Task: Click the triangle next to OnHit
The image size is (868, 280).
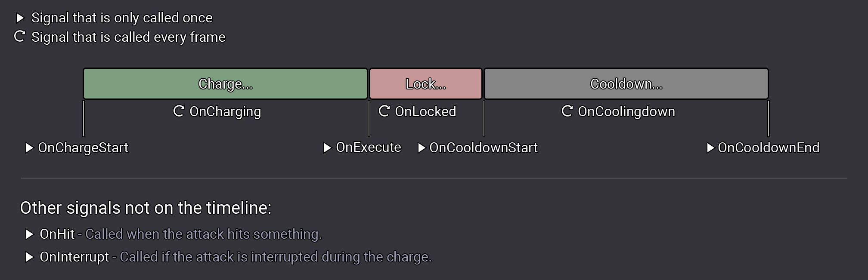Action: tap(29, 234)
